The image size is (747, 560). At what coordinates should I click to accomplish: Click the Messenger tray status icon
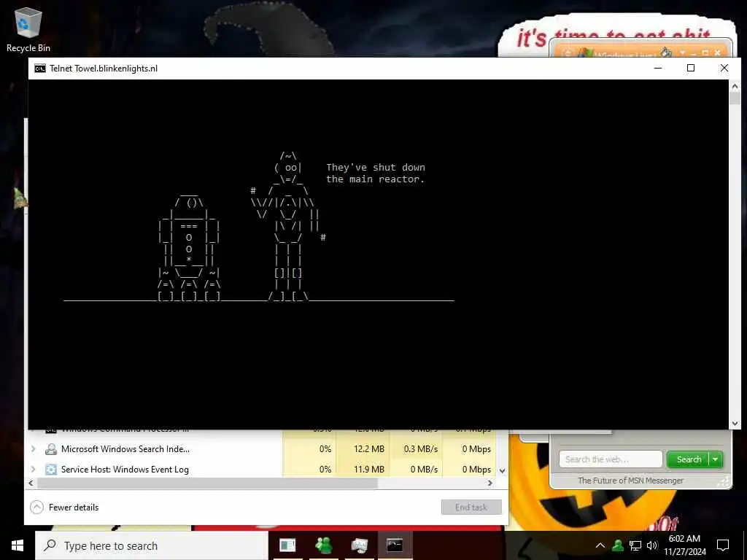click(x=618, y=545)
